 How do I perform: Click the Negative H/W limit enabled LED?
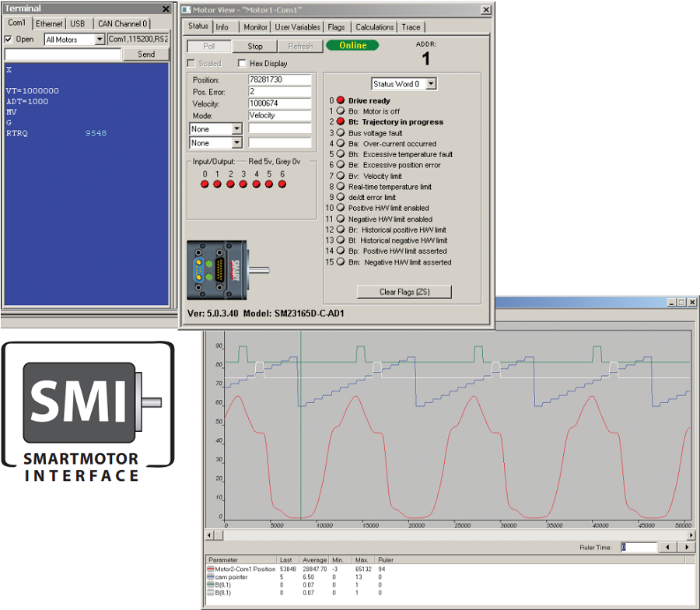click(341, 219)
